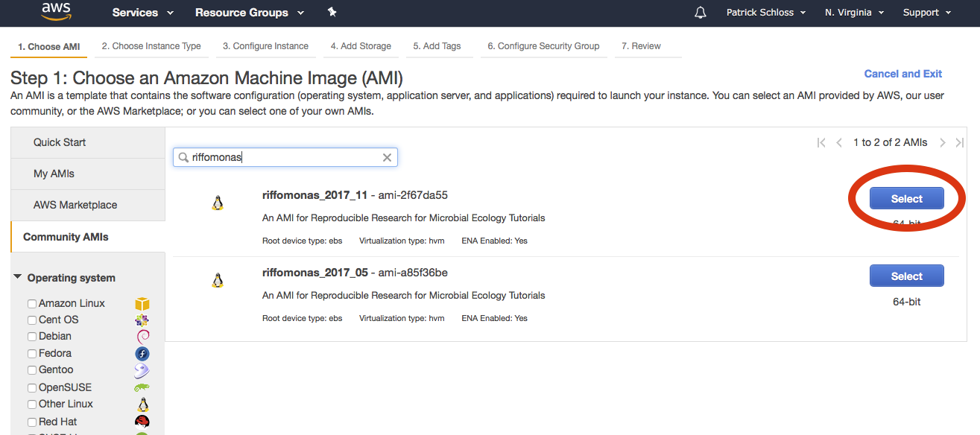980x435 pixels.
Task: Clear the search box using the X icon
Action: 387,157
